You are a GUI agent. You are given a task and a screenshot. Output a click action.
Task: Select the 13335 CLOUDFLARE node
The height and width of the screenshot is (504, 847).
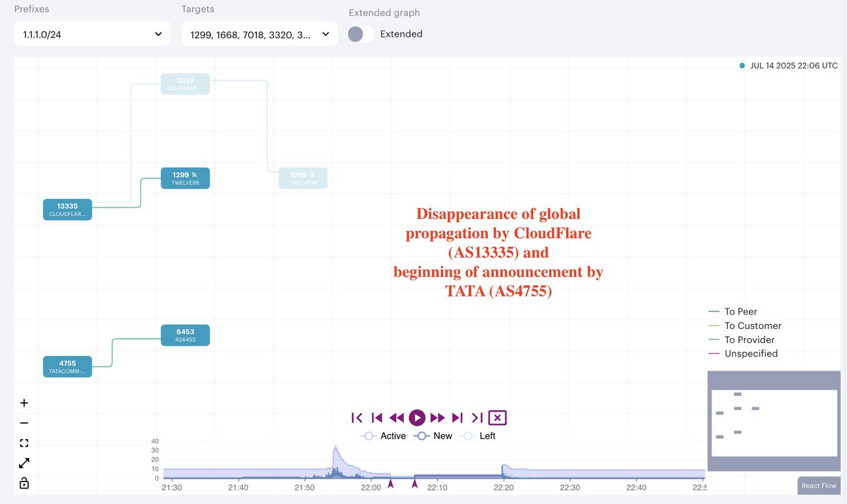67,210
